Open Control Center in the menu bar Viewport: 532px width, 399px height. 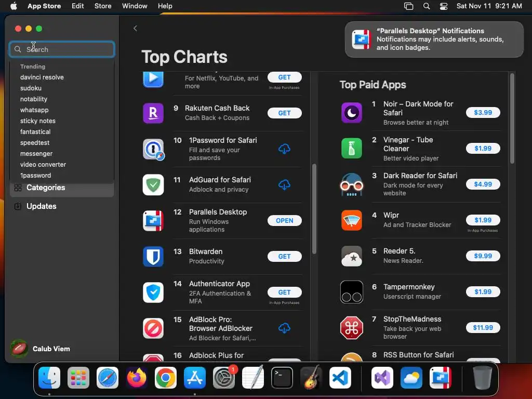[x=444, y=6]
